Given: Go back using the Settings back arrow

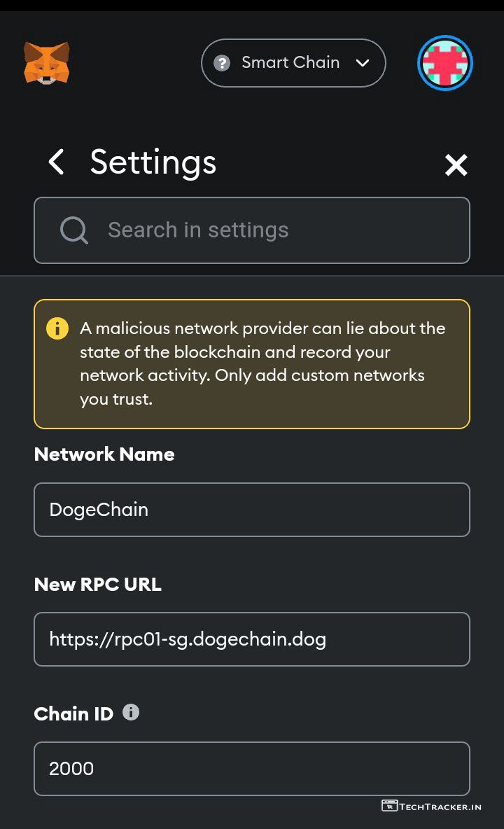Looking at the screenshot, I should click(x=56, y=162).
